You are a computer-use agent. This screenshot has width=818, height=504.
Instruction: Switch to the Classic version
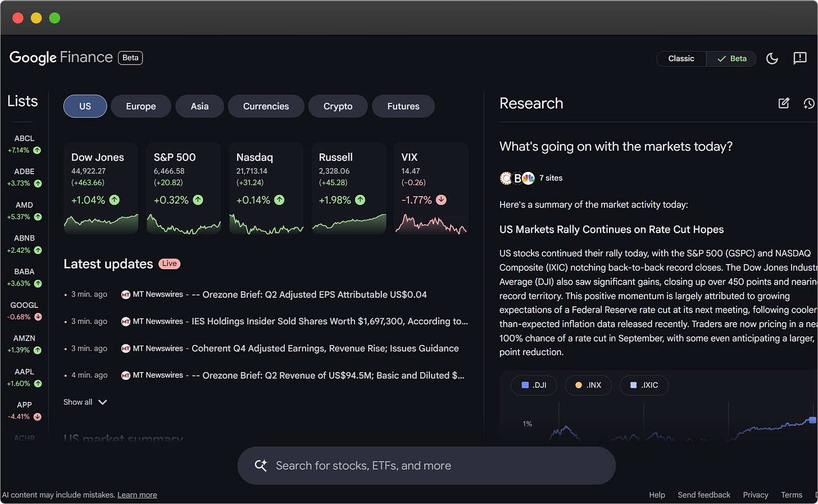click(681, 58)
